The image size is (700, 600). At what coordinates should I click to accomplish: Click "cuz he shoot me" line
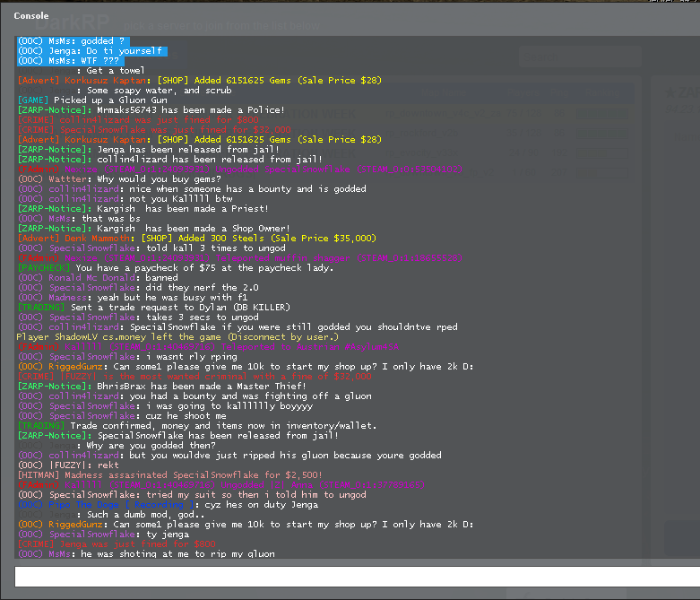[x=122, y=415]
